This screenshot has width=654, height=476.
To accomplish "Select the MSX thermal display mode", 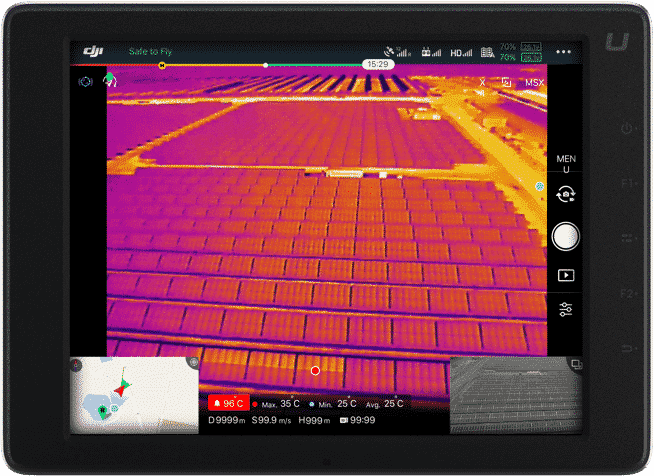I will point(534,82).
